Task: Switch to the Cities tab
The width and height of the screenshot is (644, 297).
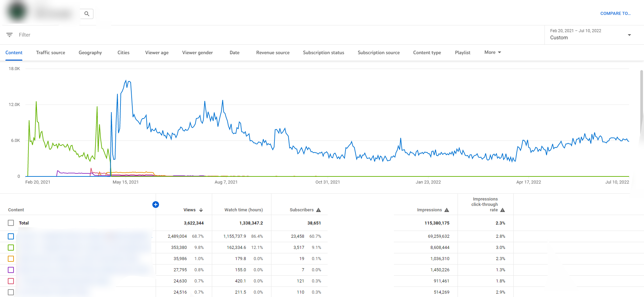Action: coord(124,52)
